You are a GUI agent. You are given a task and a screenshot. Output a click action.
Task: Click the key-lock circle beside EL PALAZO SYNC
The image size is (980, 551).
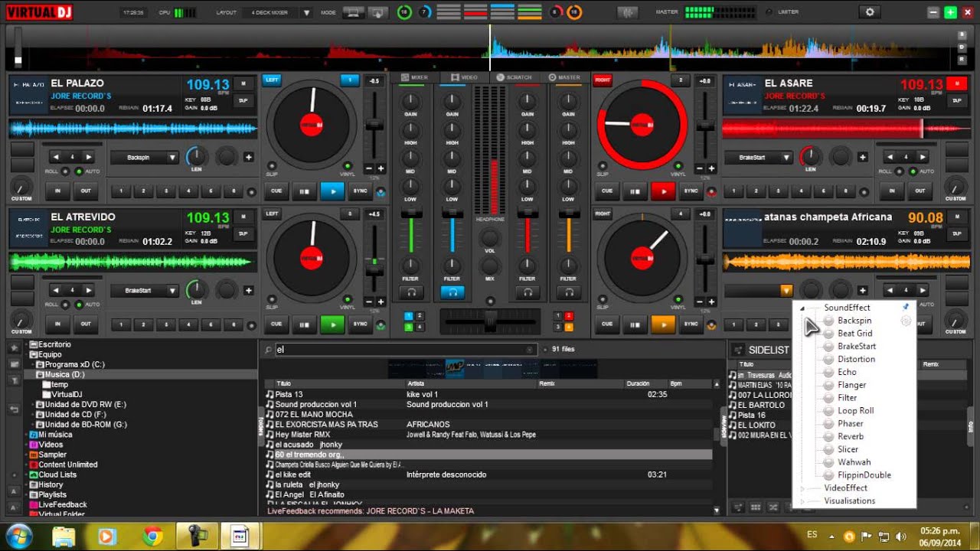coord(381,191)
